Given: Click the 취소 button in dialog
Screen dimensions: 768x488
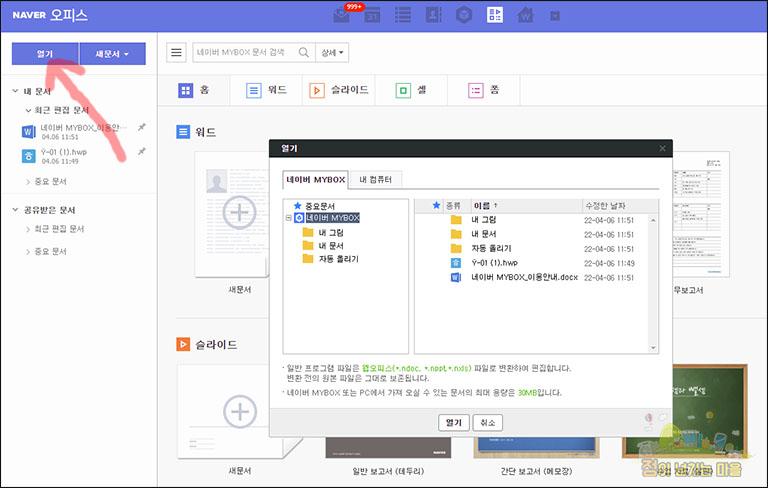Looking at the screenshot, I should pyautogui.click(x=487, y=422).
